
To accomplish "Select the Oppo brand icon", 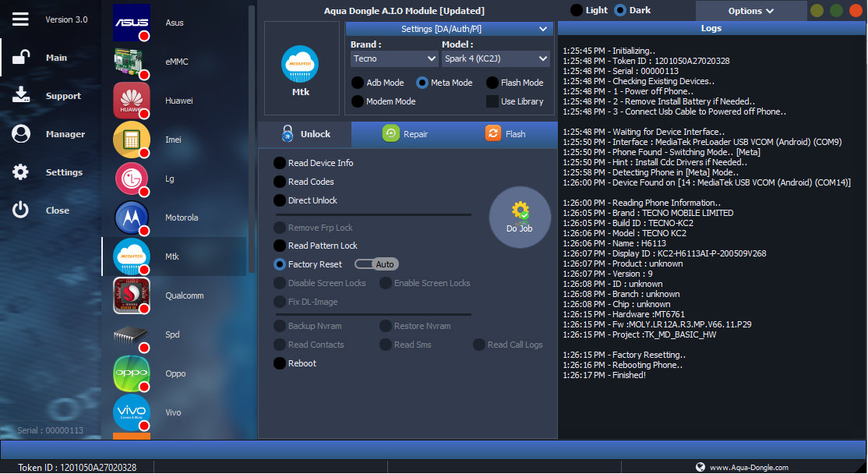I will 132,373.
